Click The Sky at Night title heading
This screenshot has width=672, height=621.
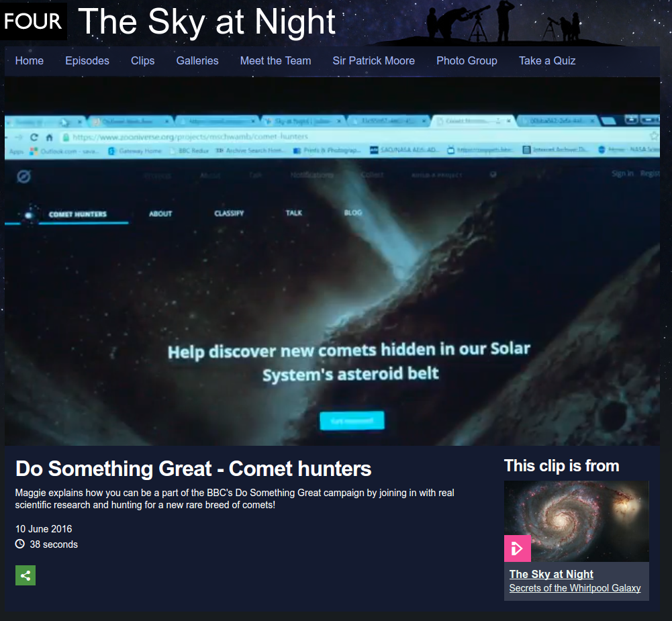(207, 21)
